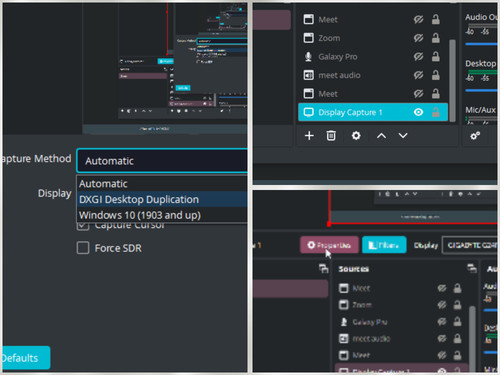Click the cyan Filters button

tap(384, 245)
